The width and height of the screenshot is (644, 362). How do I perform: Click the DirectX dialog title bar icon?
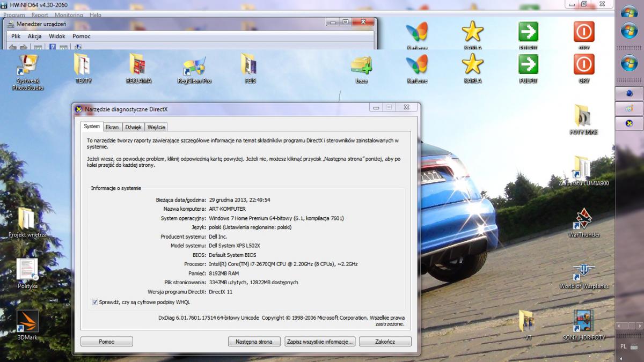pyautogui.click(x=79, y=109)
